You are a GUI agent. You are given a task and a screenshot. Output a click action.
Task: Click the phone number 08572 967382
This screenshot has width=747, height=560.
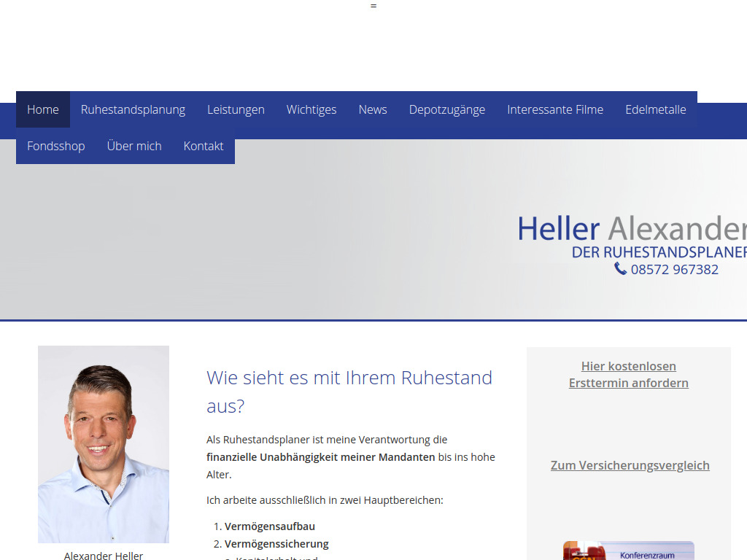(x=675, y=269)
